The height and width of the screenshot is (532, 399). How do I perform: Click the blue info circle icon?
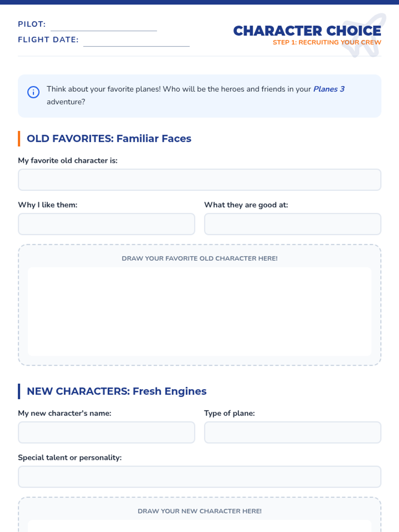[33, 92]
